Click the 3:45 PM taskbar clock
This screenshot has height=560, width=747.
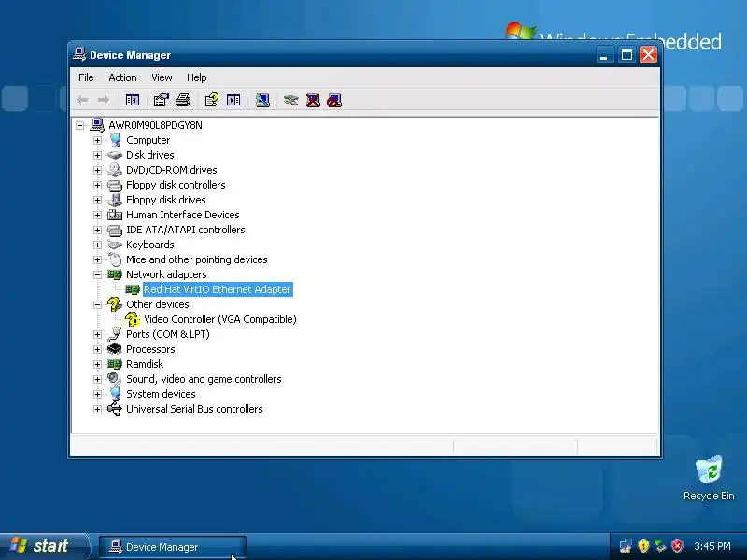point(712,546)
